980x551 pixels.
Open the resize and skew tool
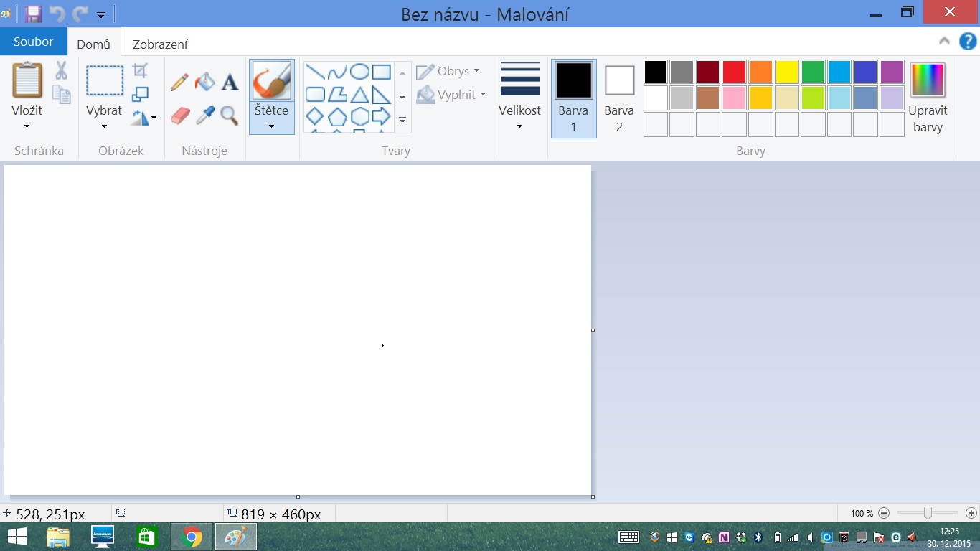(x=141, y=94)
